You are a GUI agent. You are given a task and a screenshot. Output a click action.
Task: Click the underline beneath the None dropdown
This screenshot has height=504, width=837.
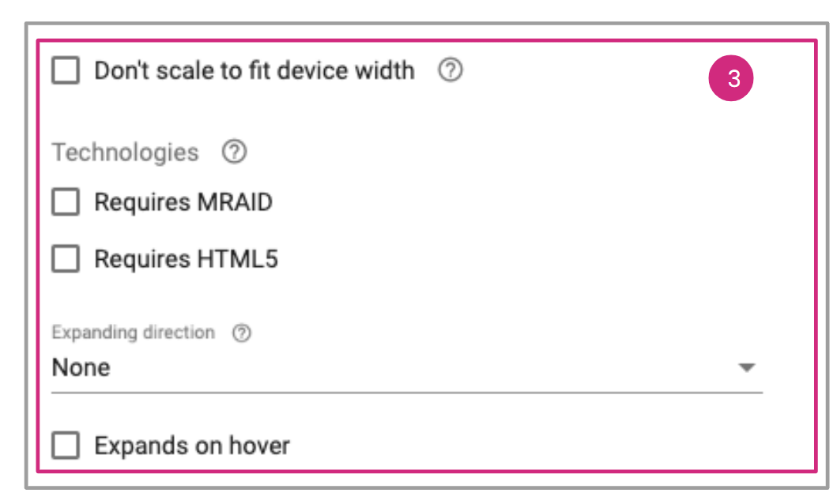[x=407, y=391]
